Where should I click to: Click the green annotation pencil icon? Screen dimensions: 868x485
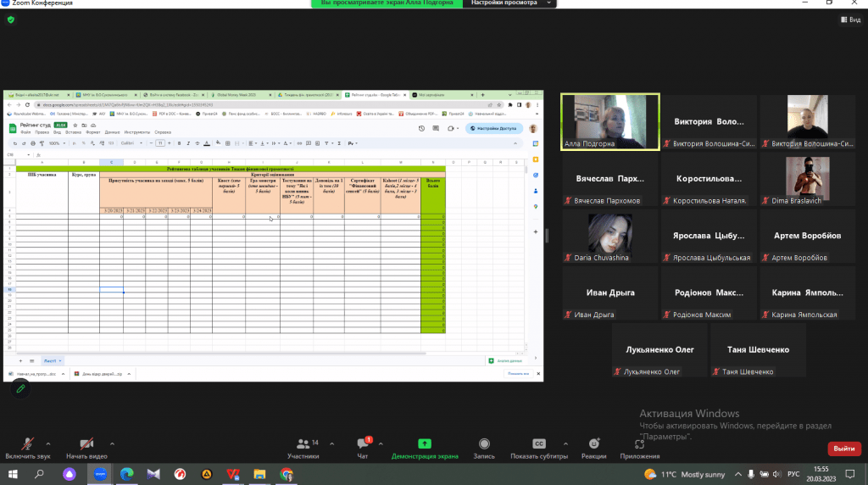(x=21, y=388)
